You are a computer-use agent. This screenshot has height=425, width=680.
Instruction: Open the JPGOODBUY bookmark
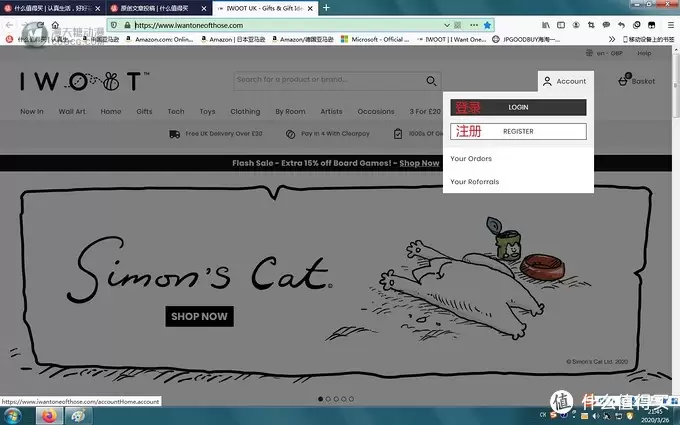(x=526, y=39)
